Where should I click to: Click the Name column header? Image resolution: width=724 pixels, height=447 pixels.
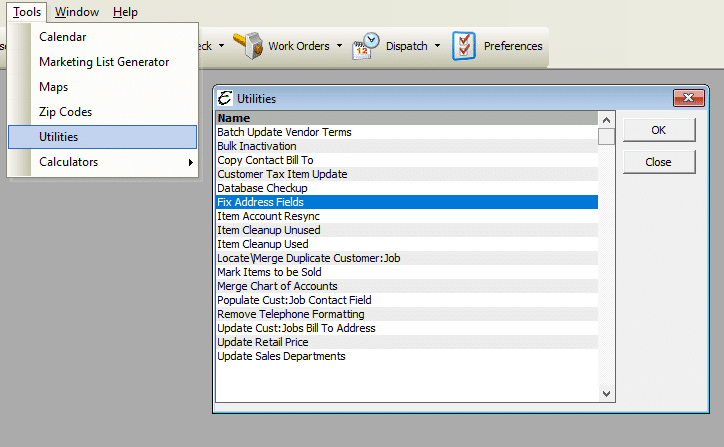point(407,118)
